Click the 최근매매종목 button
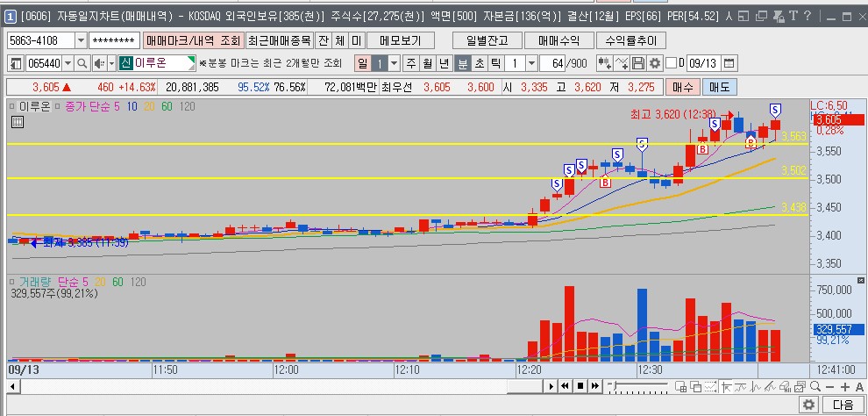This screenshot has height=416, width=868. 280,40
